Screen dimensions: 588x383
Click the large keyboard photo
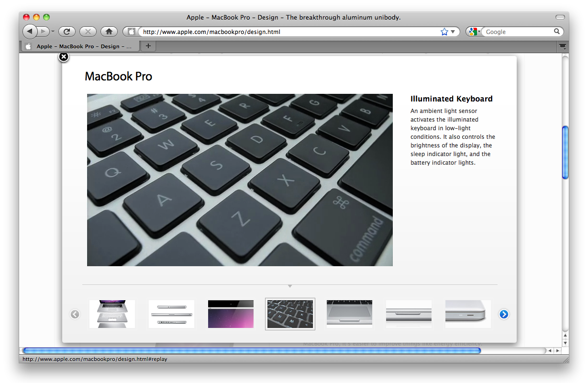[x=240, y=180]
